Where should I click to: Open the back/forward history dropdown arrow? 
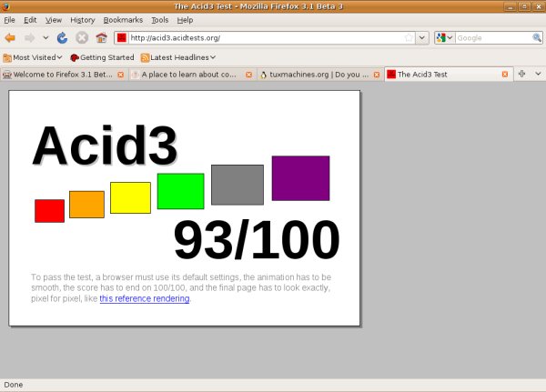point(45,37)
